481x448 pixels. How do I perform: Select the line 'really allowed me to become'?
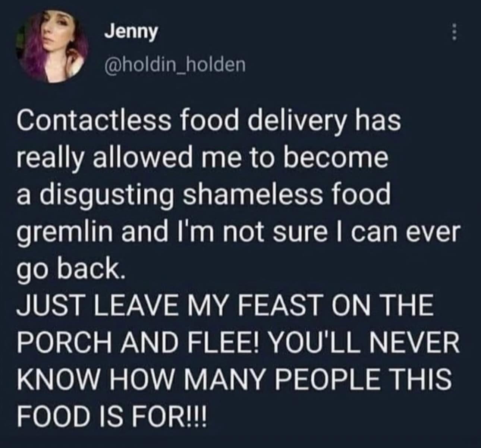click(202, 159)
